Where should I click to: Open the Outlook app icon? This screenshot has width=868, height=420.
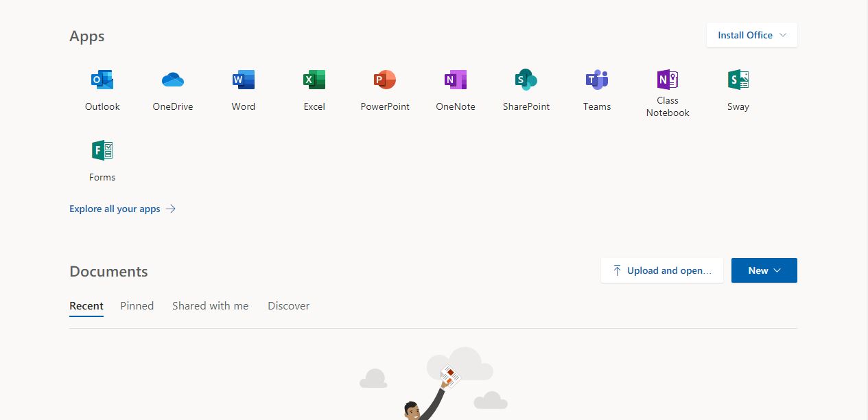(102, 81)
